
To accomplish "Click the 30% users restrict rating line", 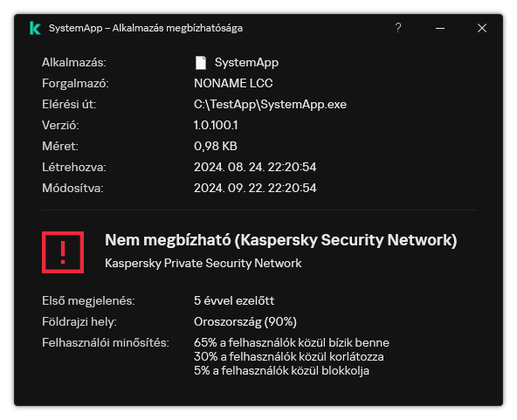I will pos(289,357).
